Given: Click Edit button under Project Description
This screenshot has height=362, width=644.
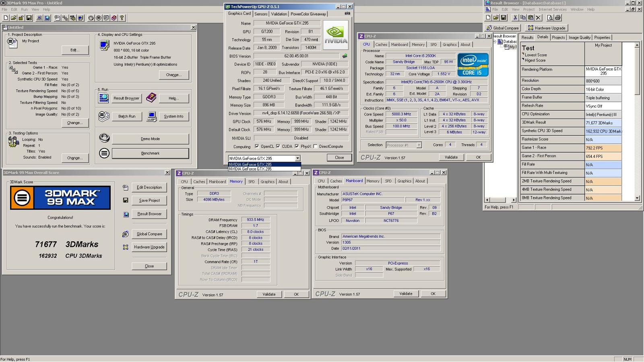Looking at the screenshot, I should [75, 50].
